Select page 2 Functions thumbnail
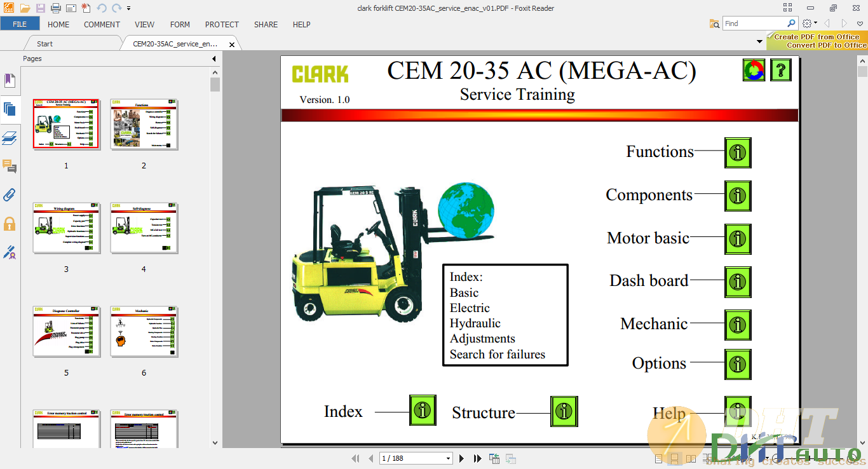The width and height of the screenshot is (868, 469). 144,124
